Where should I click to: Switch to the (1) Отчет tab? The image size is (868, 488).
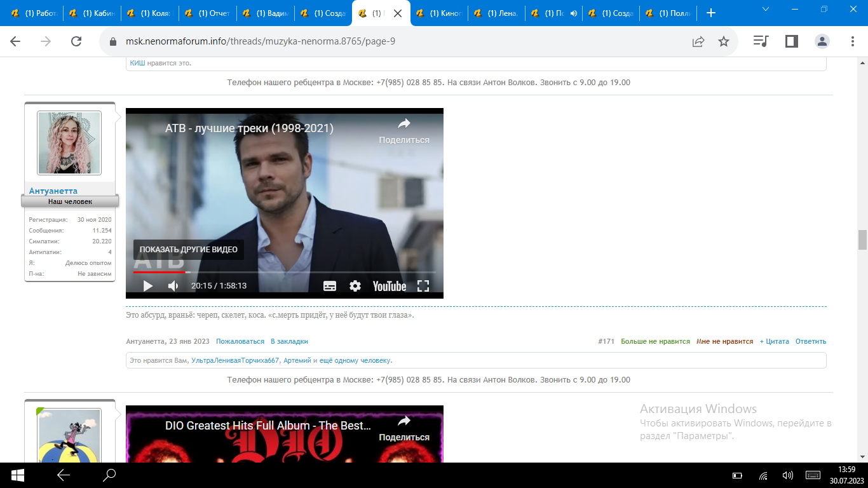[207, 13]
